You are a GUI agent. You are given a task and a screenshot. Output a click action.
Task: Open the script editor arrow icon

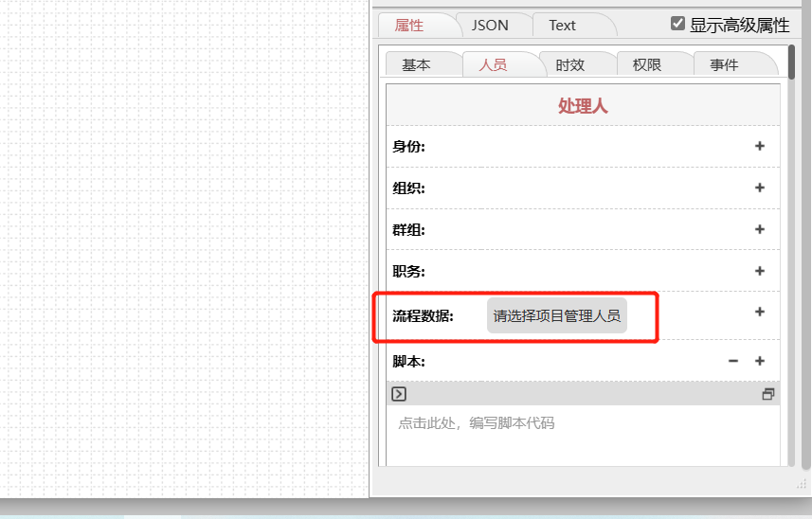(x=399, y=394)
